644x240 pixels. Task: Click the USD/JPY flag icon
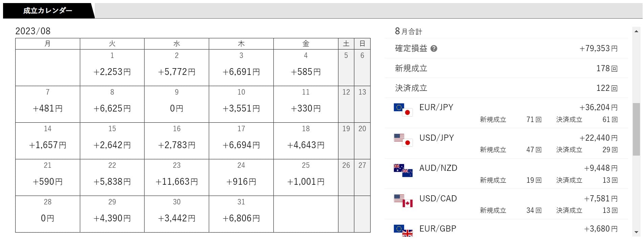coord(403,140)
